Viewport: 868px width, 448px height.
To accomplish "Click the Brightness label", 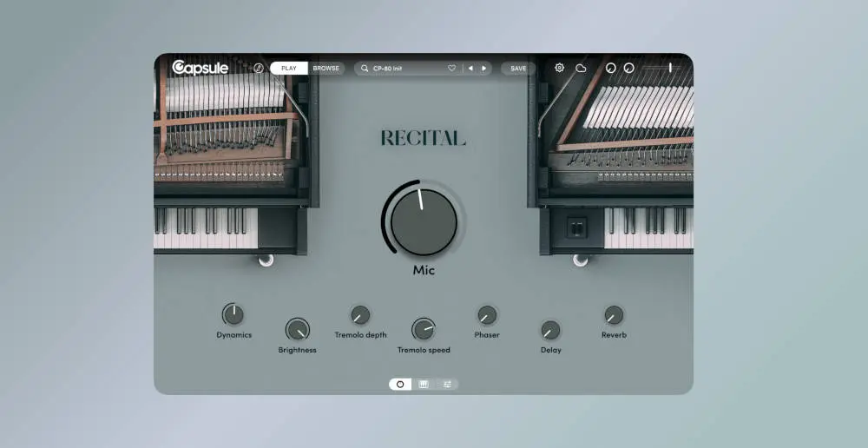I will tap(297, 350).
